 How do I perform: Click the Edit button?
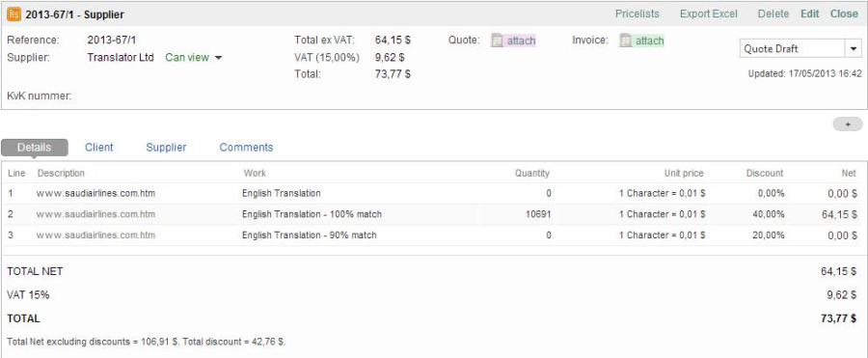point(810,14)
